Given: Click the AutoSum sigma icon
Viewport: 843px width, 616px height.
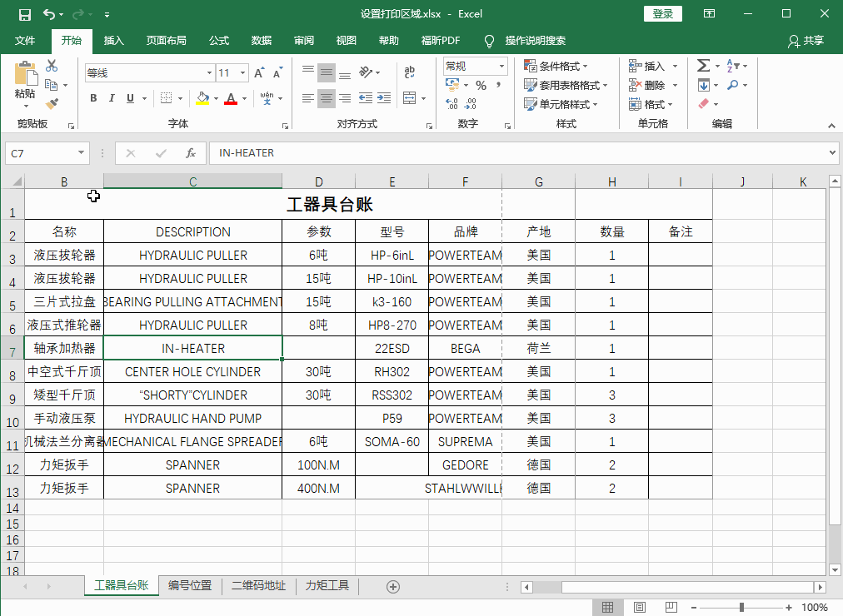Looking at the screenshot, I should 703,66.
